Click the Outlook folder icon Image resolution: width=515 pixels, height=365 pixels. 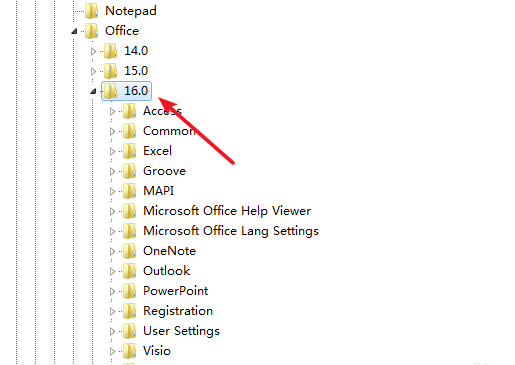click(x=129, y=271)
